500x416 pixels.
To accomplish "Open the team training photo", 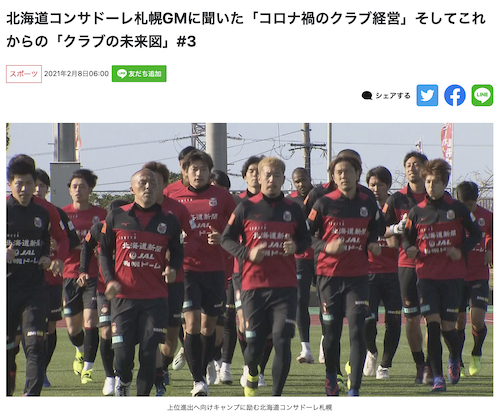I will coord(249,259).
